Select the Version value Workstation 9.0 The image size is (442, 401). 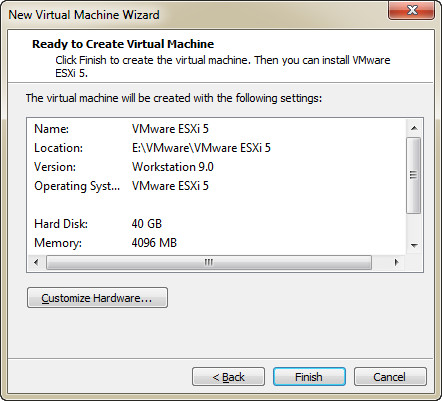click(173, 167)
